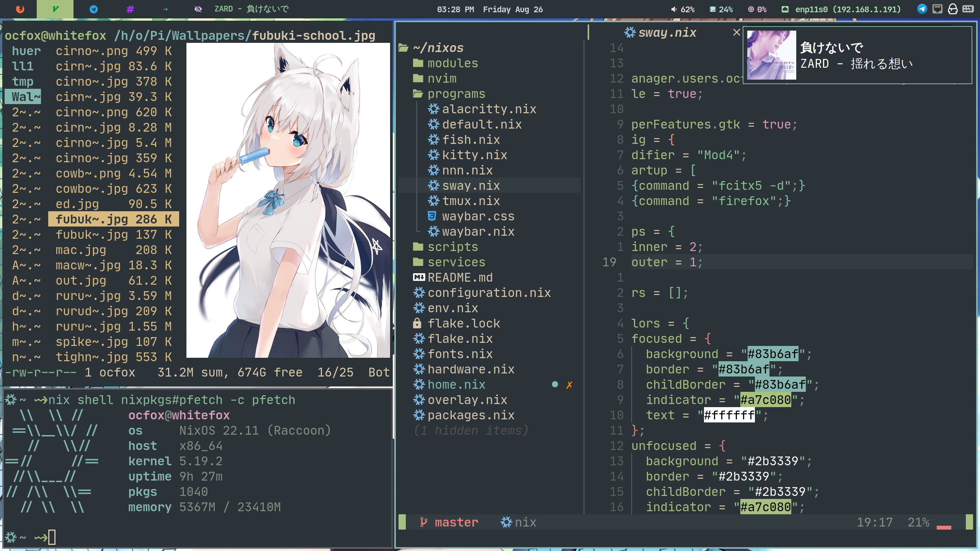
Task: Open tmux.nix in the file tree
Action: 464,201
